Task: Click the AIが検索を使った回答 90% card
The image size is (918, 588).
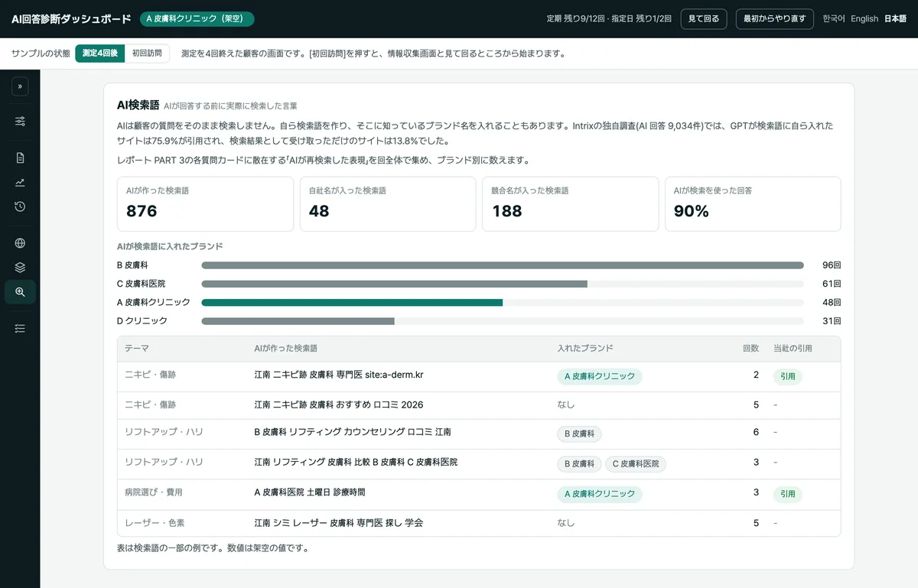Action: (x=753, y=204)
